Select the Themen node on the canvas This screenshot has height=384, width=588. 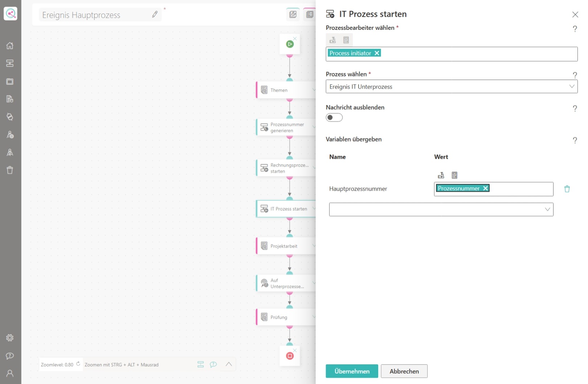pyautogui.click(x=286, y=90)
